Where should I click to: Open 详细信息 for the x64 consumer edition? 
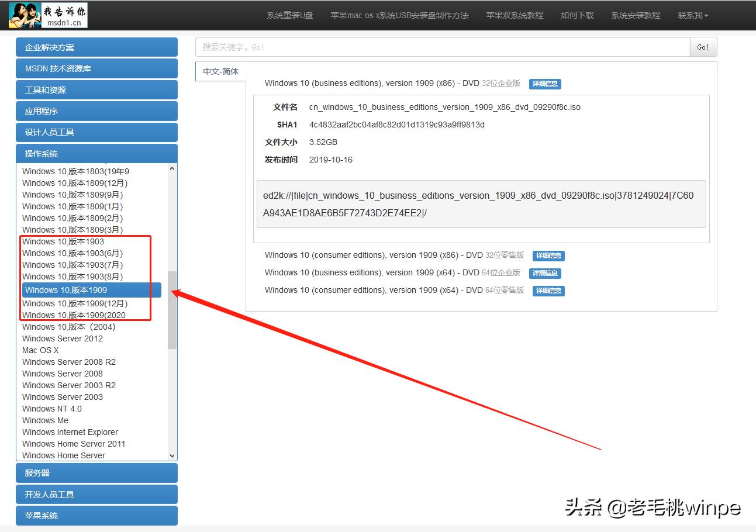click(x=548, y=291)
